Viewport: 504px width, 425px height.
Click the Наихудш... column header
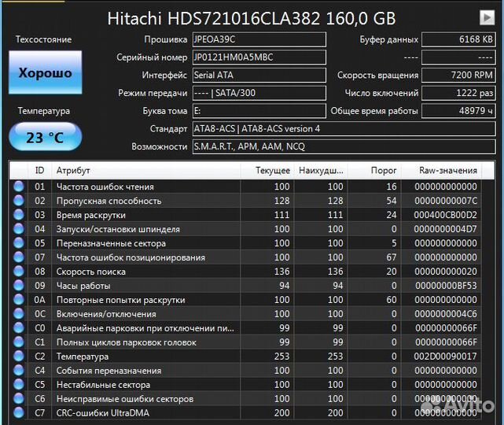pyautogui.click(x=321, y=170)
